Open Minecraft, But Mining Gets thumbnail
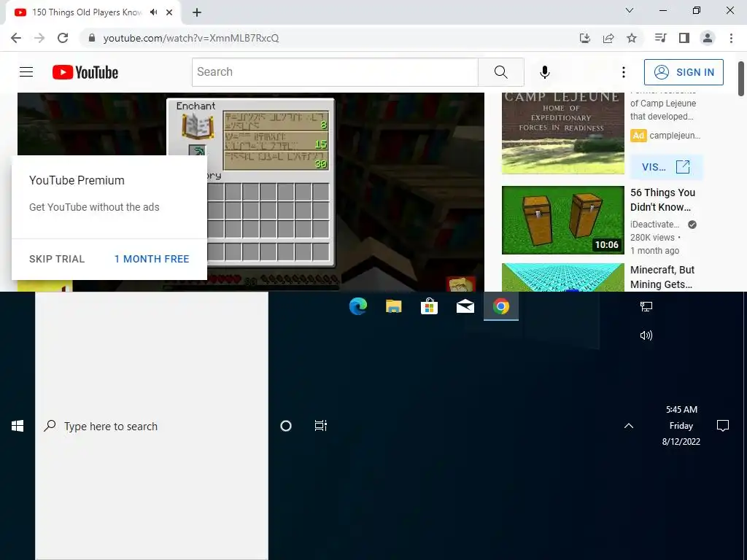Viewport: 747px width, 560px height. (562, 277)
